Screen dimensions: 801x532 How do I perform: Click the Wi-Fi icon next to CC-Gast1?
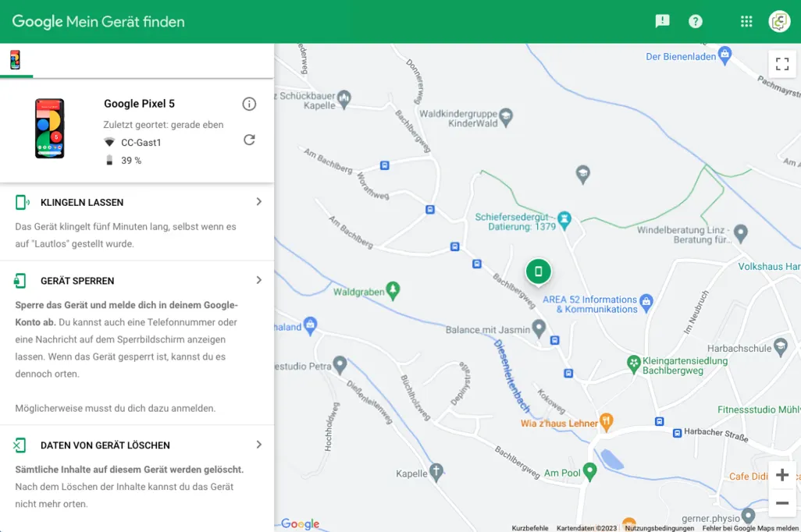click(x=109, y=142)
